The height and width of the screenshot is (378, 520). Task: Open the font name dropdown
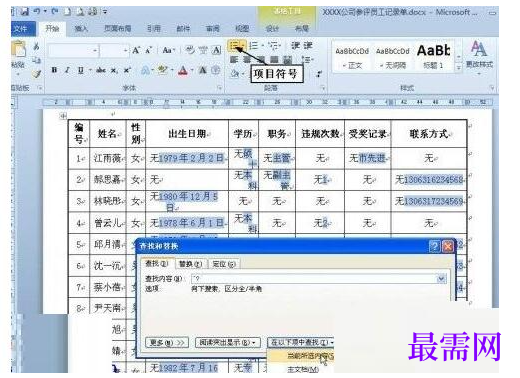click(x=95, y=51)
